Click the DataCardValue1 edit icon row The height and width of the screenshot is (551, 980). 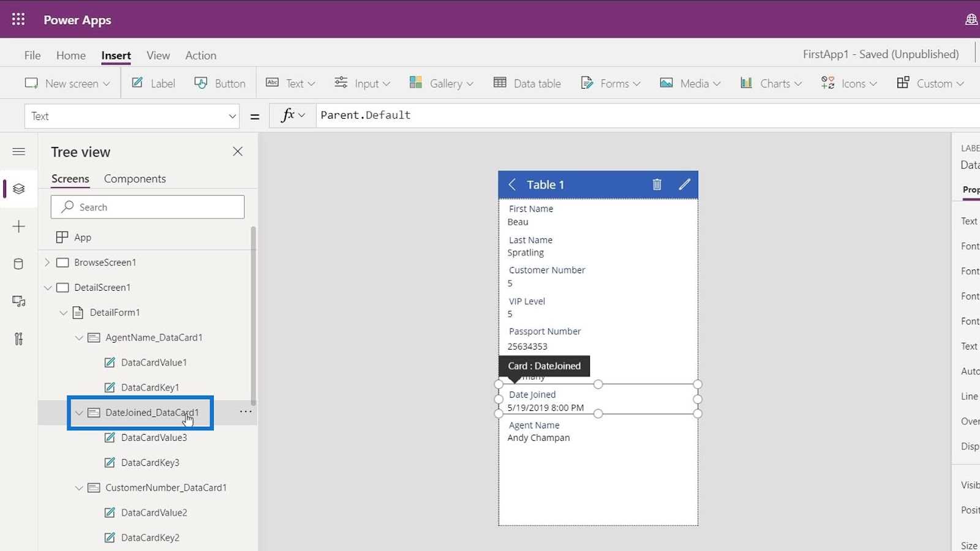(110, 362)
